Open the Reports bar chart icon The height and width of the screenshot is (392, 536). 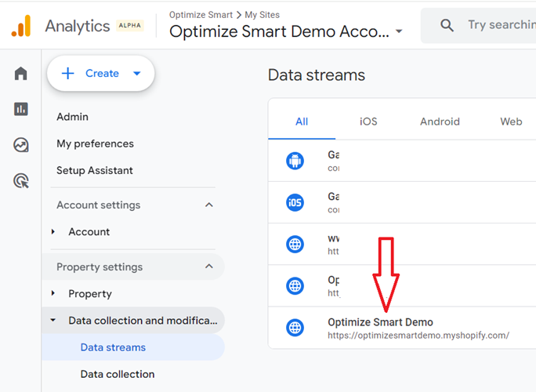click(21, 109)
